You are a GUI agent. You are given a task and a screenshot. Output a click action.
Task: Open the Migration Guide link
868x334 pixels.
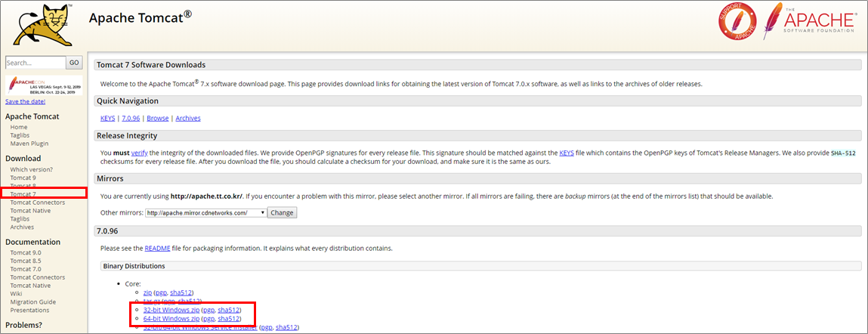(32, 302)
